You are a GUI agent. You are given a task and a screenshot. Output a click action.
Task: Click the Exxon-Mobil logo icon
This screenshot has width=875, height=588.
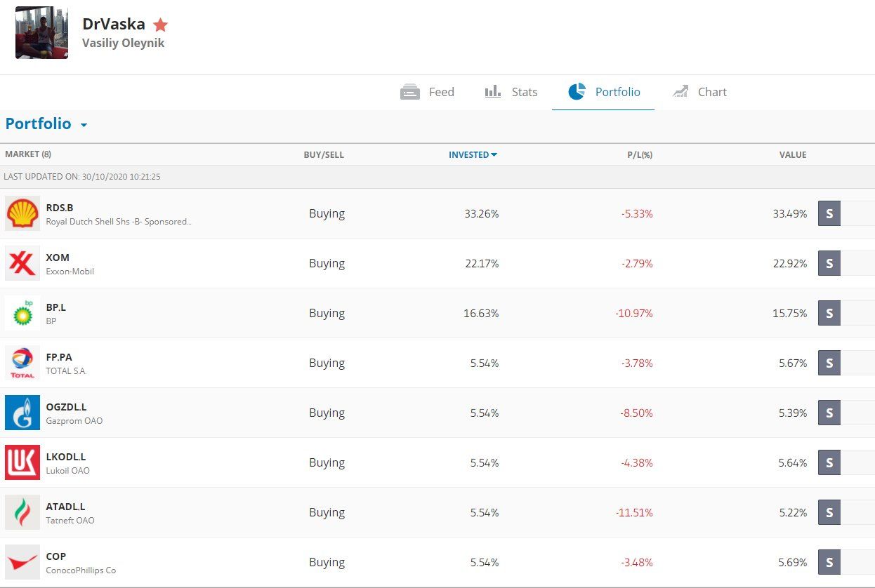pyautogui.click(x=22, y=263)
